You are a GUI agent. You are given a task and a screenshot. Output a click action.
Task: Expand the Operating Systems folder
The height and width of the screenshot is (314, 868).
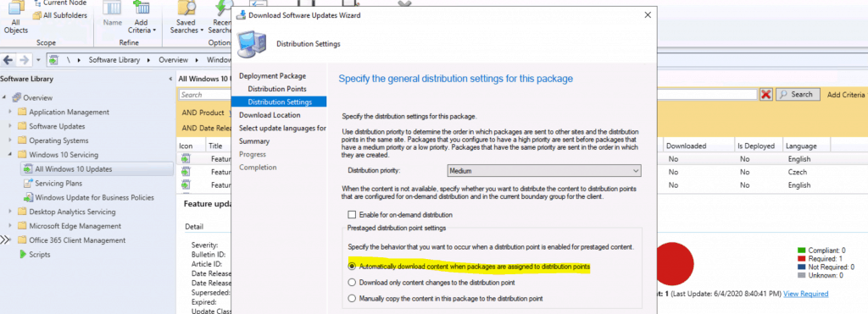(9, 141)
